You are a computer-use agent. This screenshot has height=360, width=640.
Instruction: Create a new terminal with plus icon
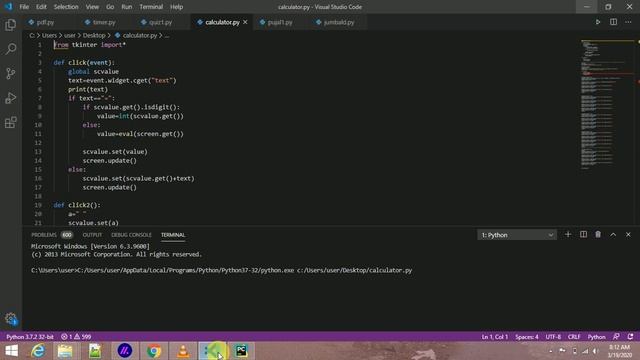coord(568,235)
